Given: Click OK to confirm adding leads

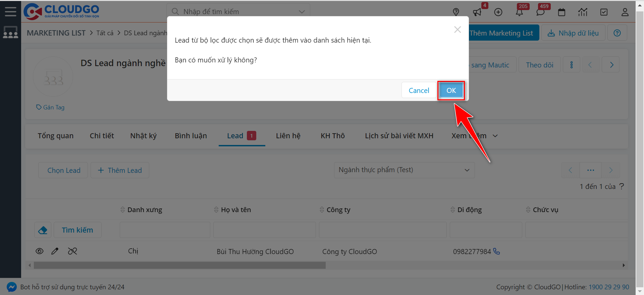Looking at the screenshot, I should pyautogui.click(x=451, y=90).
